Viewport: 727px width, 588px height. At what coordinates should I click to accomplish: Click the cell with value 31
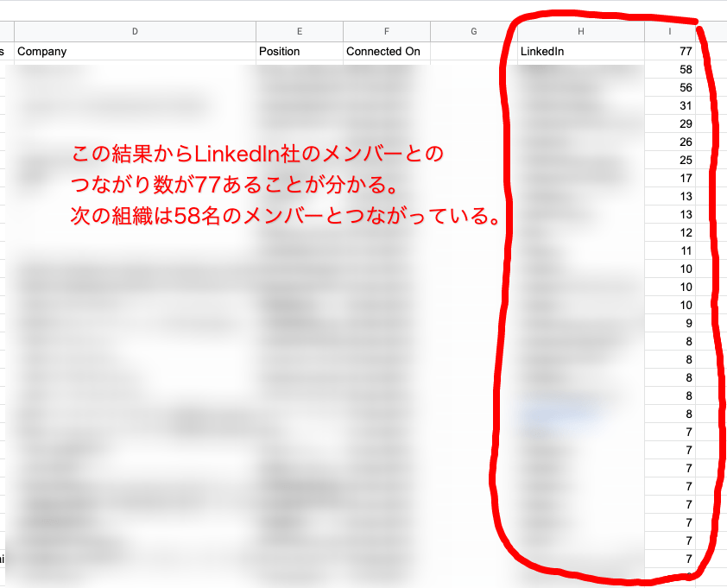(x=670, y=105)
